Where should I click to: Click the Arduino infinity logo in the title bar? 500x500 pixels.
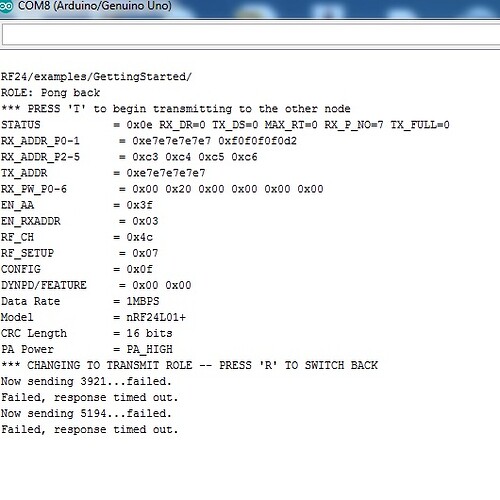(x=6, y=6)
